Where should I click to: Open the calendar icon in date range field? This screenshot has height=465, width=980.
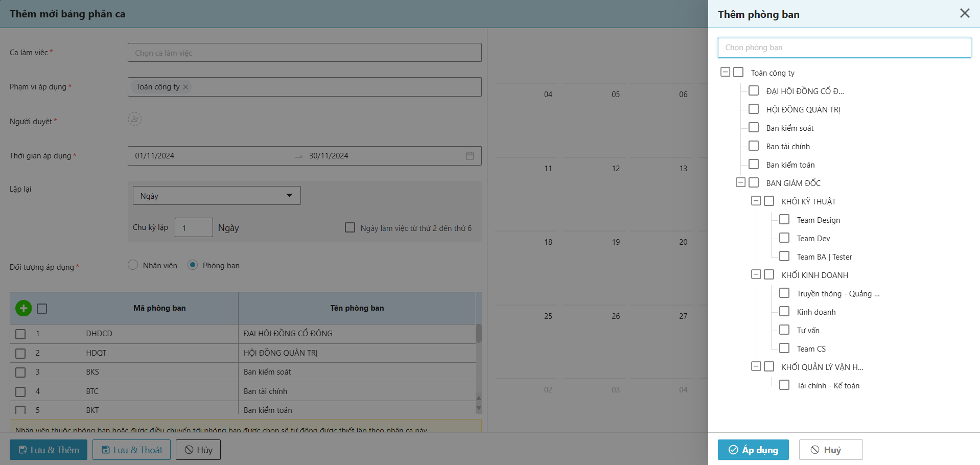pos(470,156)
